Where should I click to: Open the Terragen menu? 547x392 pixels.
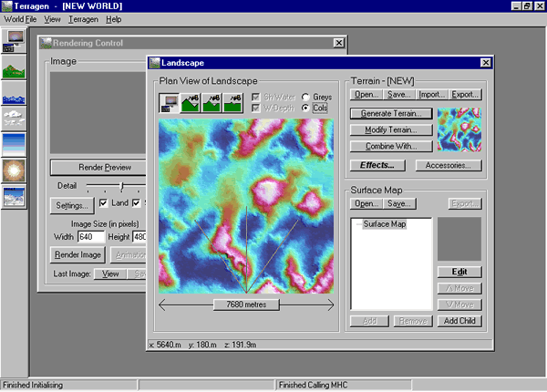click(x=83, y=19)
